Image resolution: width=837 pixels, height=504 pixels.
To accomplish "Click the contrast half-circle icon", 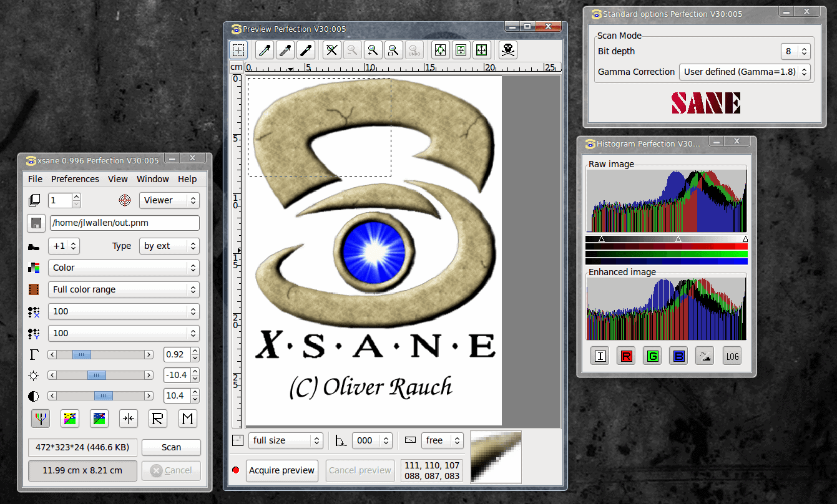I will pos(34,396).
